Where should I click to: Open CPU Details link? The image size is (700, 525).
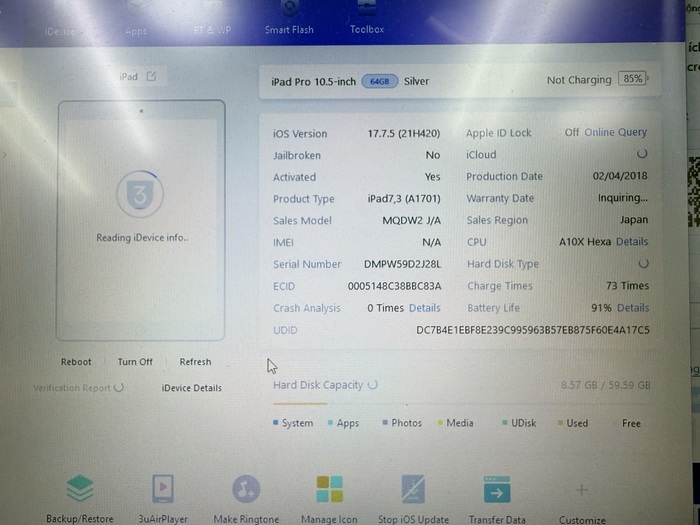tap(631, 242)
